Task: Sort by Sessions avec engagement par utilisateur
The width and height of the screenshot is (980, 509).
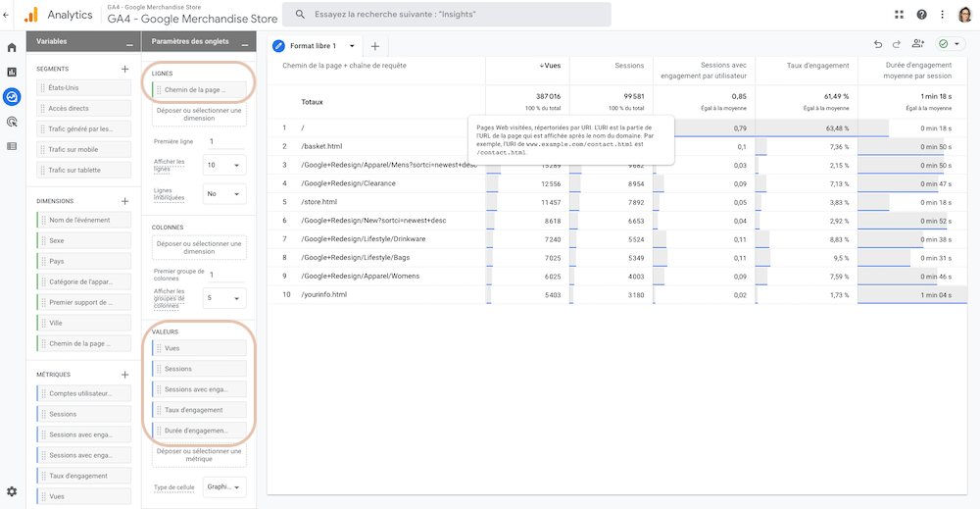Action: 704,70
